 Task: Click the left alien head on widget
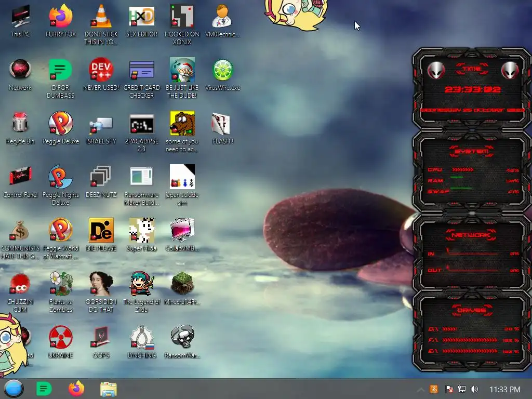point(436,71)
